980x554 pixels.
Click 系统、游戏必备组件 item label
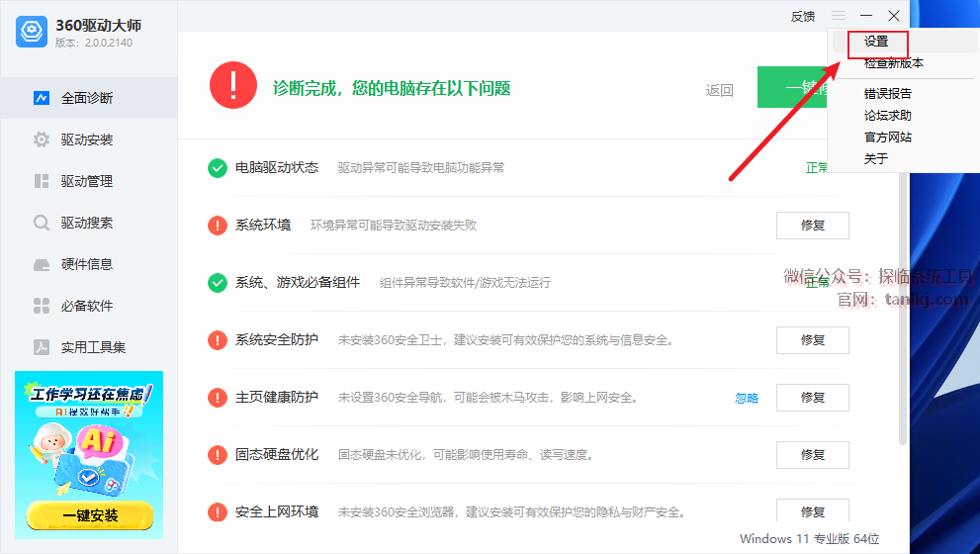tap(298, 283)
